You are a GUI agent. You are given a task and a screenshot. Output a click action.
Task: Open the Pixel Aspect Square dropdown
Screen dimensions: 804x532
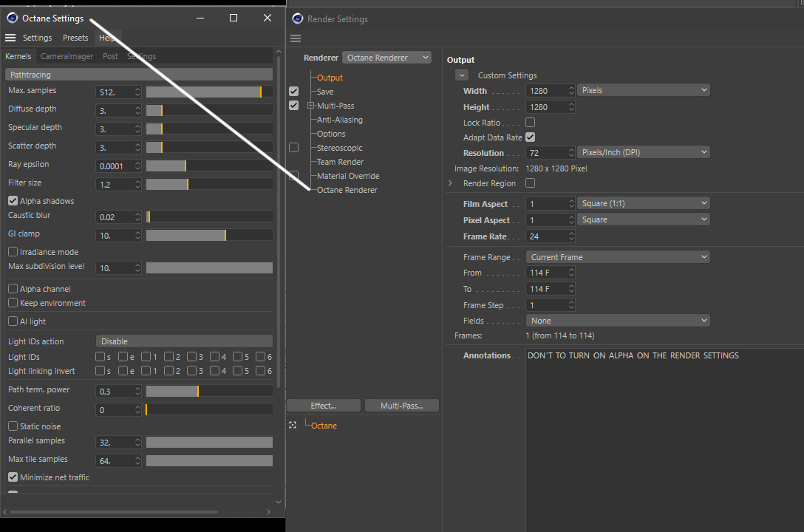coord(644,219)
